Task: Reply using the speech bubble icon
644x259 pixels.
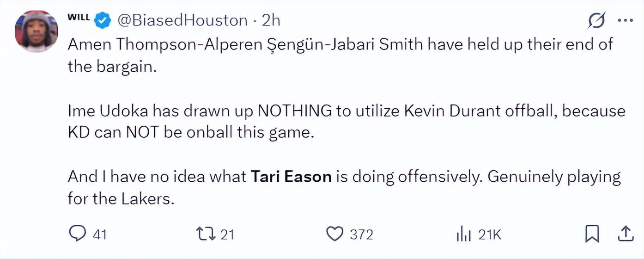Action: click(x=76, y=234)
